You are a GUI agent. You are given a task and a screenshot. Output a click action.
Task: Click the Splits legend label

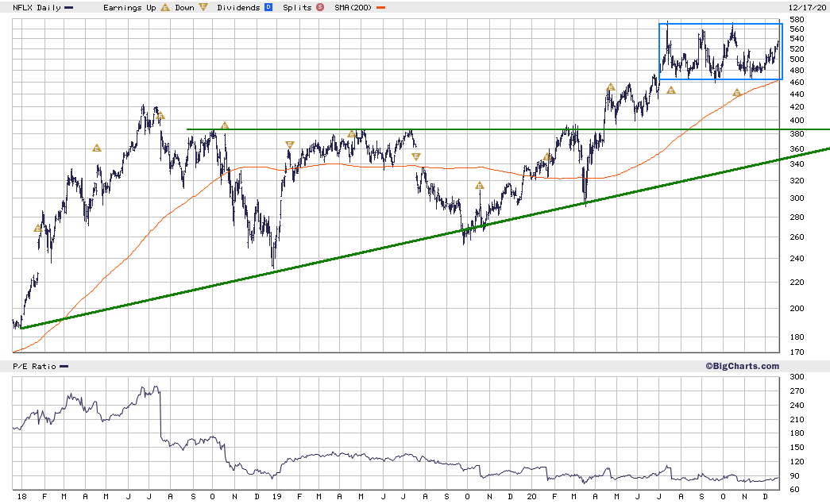tap(298, 8)
